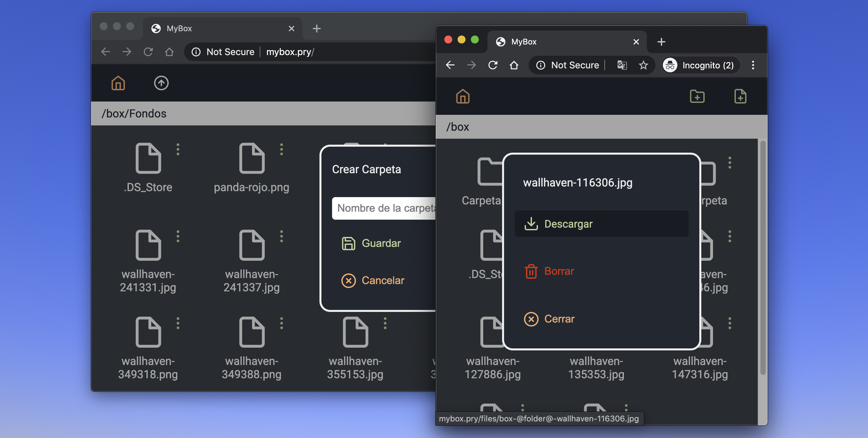
Task: Click Guardar in the Crear Carpeta dialog
Action: [x=371, y=243]
